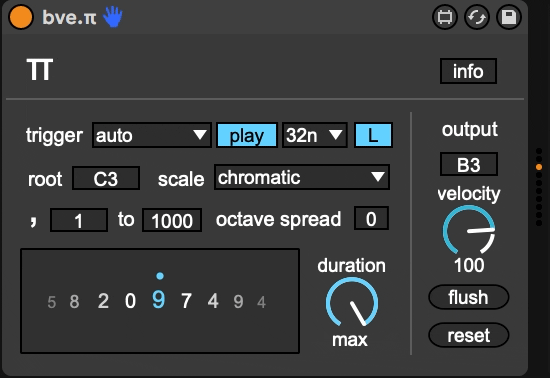Click the digit 8 in the sequence display
The image size is (550, 378).
74,302
